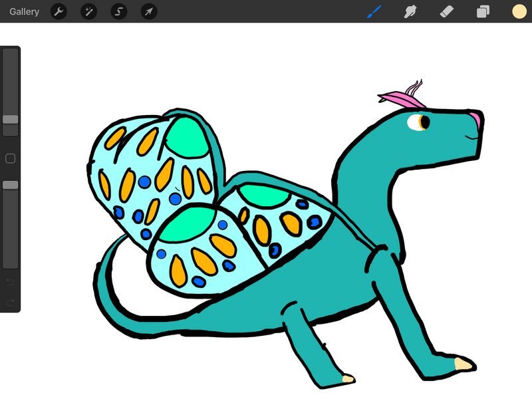Click the brush opacity slider handle

[x=10, y=185]
